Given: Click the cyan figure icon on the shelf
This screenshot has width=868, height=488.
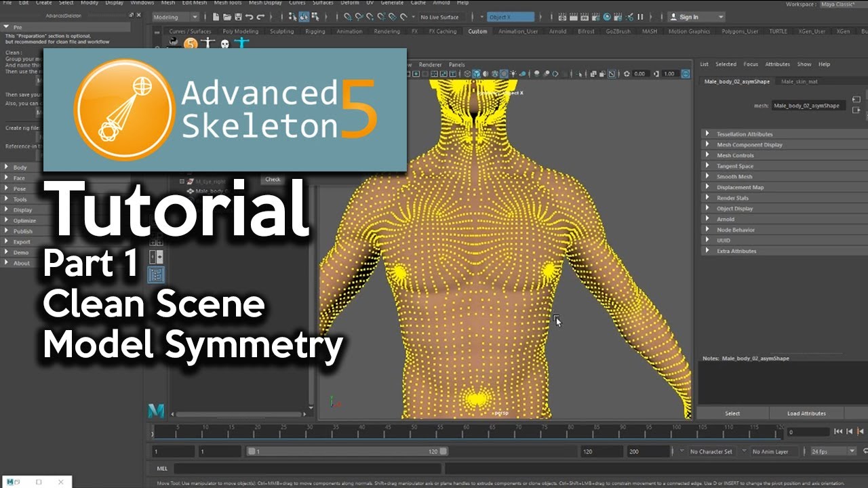Looking at the screenshot, I should click(242, 44).
